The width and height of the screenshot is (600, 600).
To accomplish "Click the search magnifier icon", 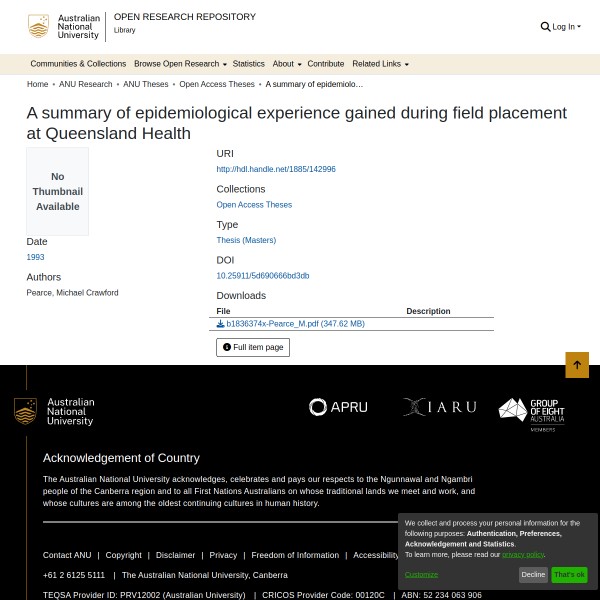I will [x=545, y=27].
